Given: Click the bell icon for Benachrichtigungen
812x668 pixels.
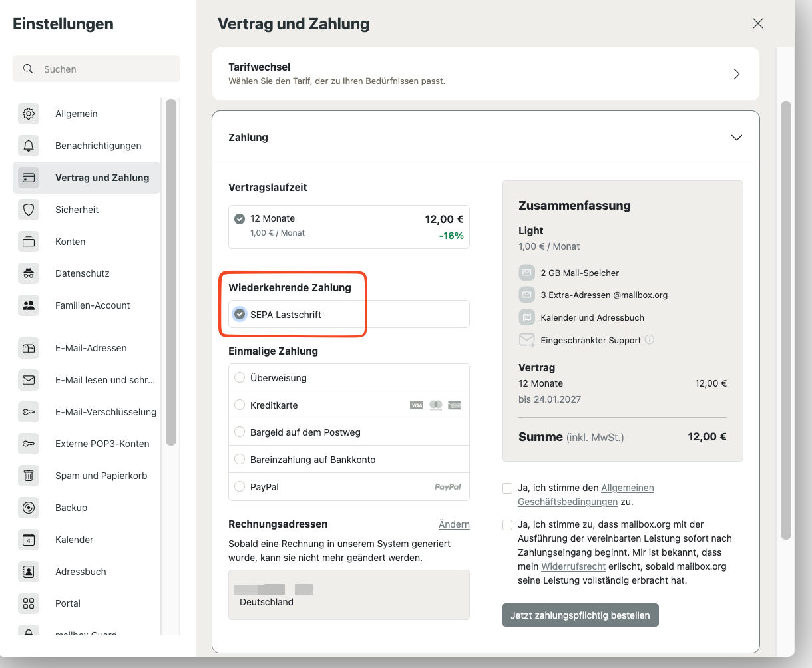Looking at the screenshot, I should (29, 146).
